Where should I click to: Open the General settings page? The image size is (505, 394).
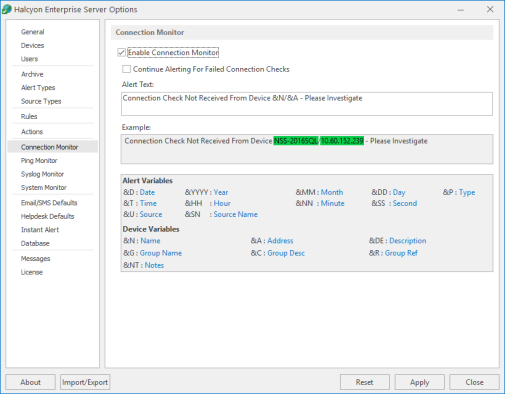click(x=32, y=32)
